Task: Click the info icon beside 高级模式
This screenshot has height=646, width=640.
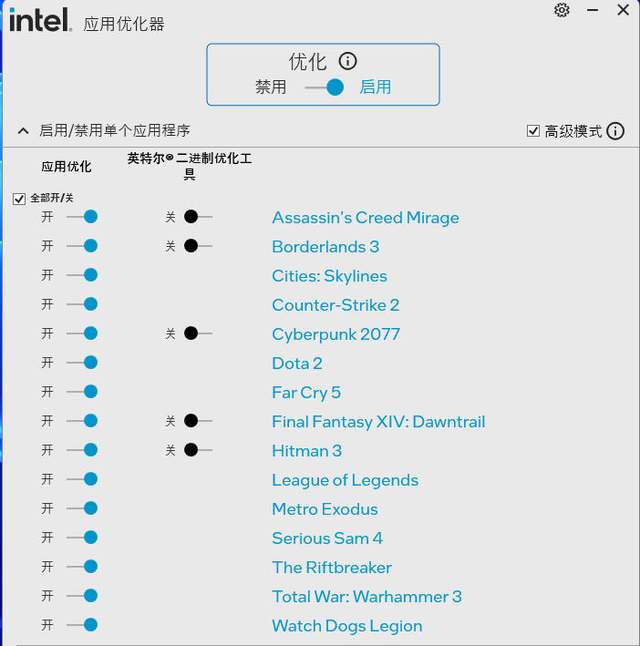Action: click(x=615, y=131)
